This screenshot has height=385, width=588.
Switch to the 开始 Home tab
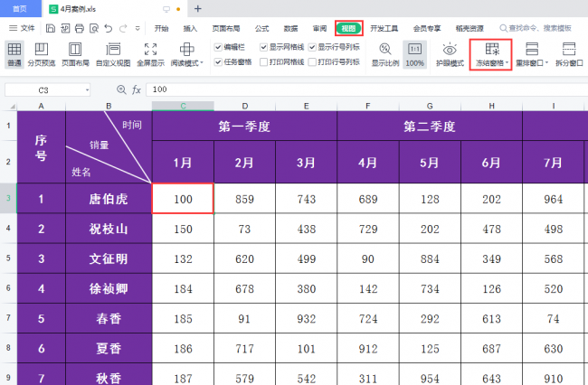point(161,28)
